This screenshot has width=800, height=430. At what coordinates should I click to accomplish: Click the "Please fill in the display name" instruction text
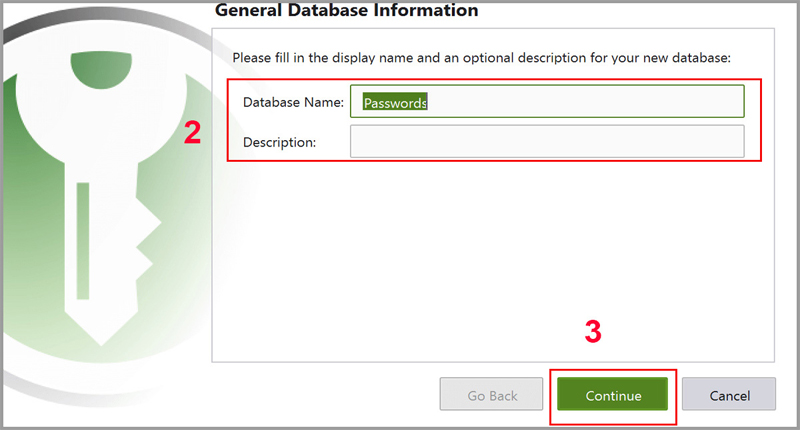[481, 58]
